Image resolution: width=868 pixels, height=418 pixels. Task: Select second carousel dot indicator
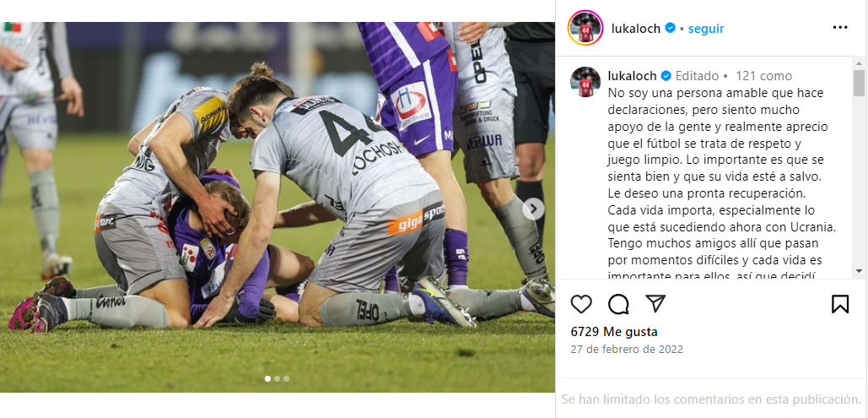point(277,378)
